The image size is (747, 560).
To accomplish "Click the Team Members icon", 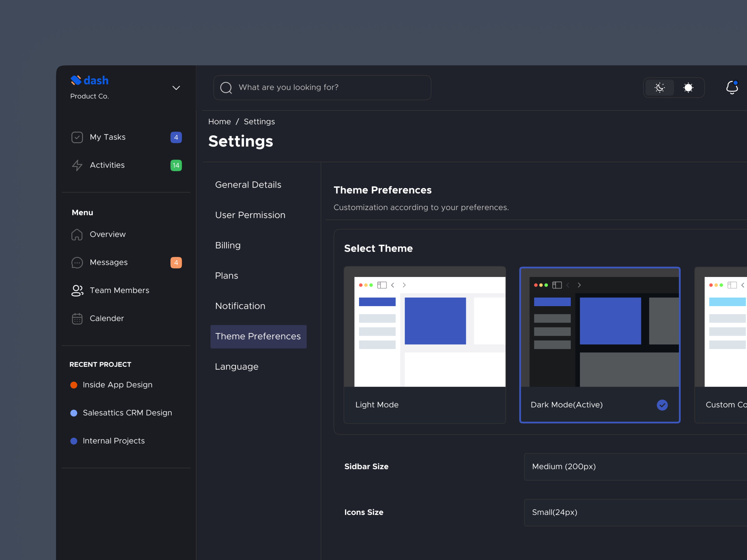I will pos(77,290).
